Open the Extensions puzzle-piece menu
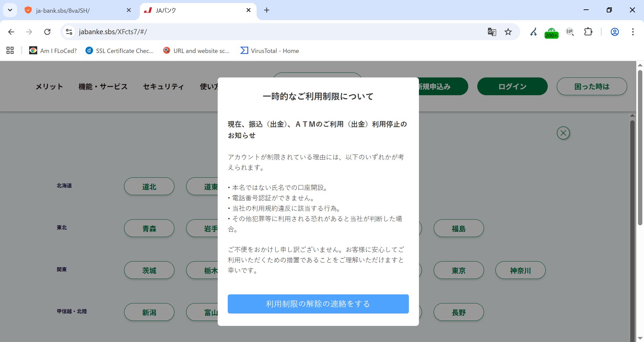 coord(588,32)
